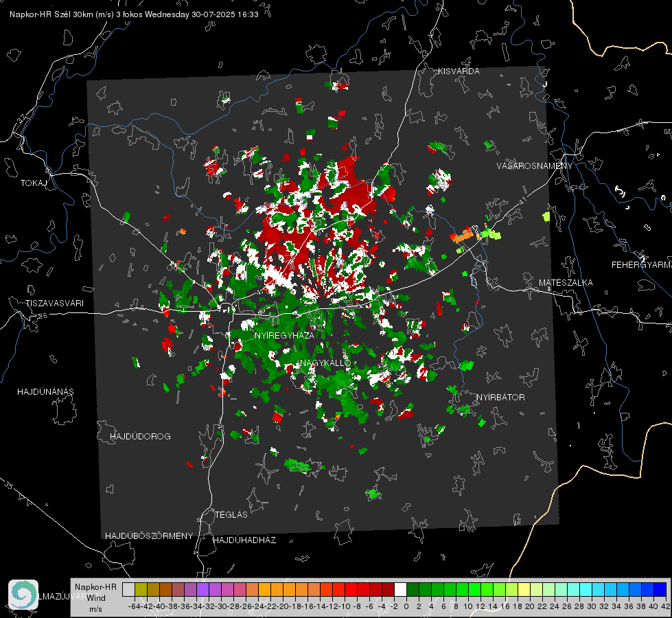Click the NYÍREGYHÁZA city label

pyautogui.click(x=284, y=335)
